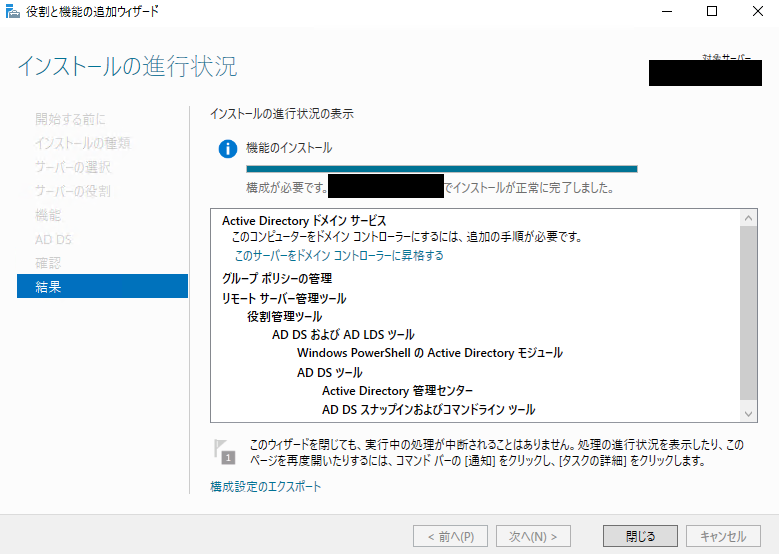Click the blue information icon beside 機能のインストール

pyautogui.click(x=228, y=149)
